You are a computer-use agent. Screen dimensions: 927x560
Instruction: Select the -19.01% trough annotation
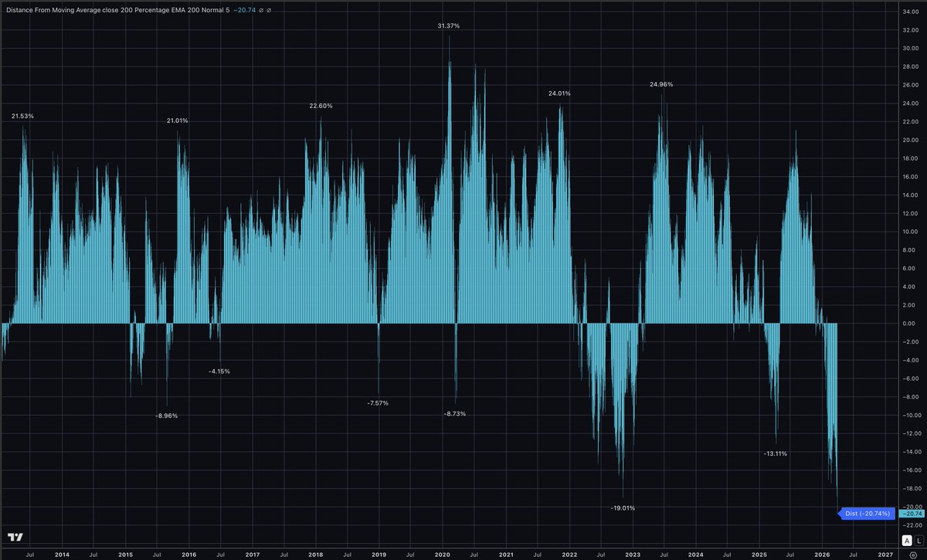(x=623, y=508)
